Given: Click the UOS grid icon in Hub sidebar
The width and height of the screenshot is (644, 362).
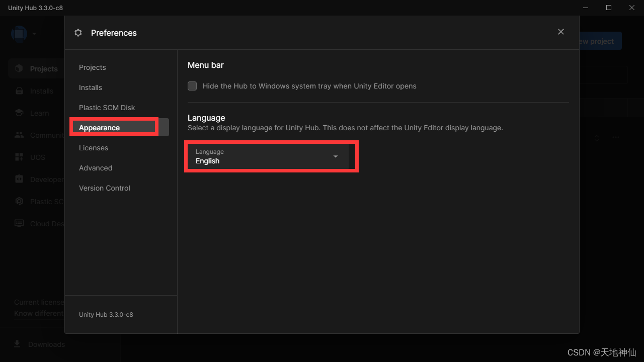Looking at the screenshot, I should (x=19, y=157).
